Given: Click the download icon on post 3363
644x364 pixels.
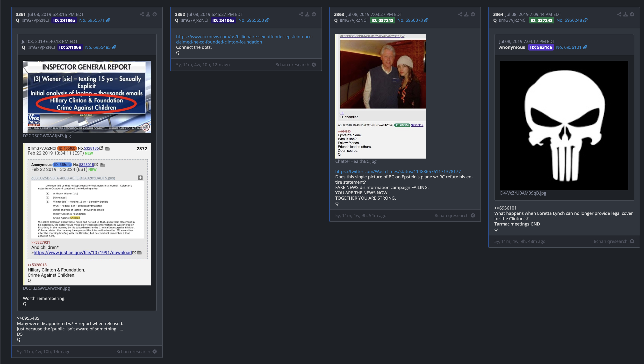Looking at the screenshot, I should 466,14.
